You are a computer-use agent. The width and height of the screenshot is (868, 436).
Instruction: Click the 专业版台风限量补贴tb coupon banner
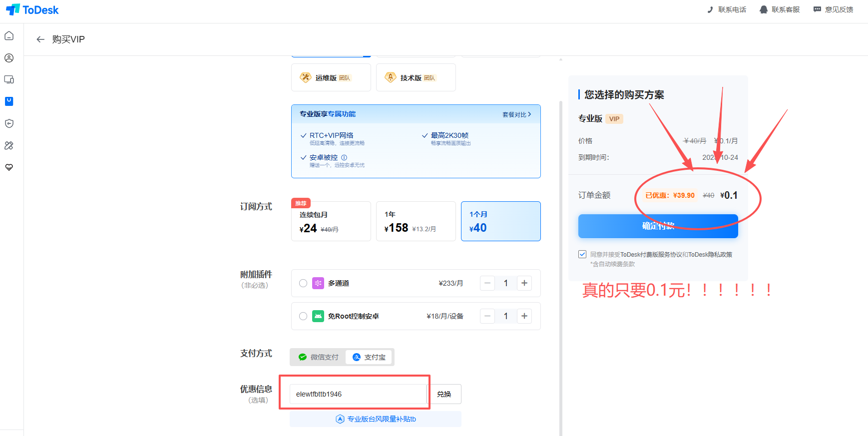(376, 419)
